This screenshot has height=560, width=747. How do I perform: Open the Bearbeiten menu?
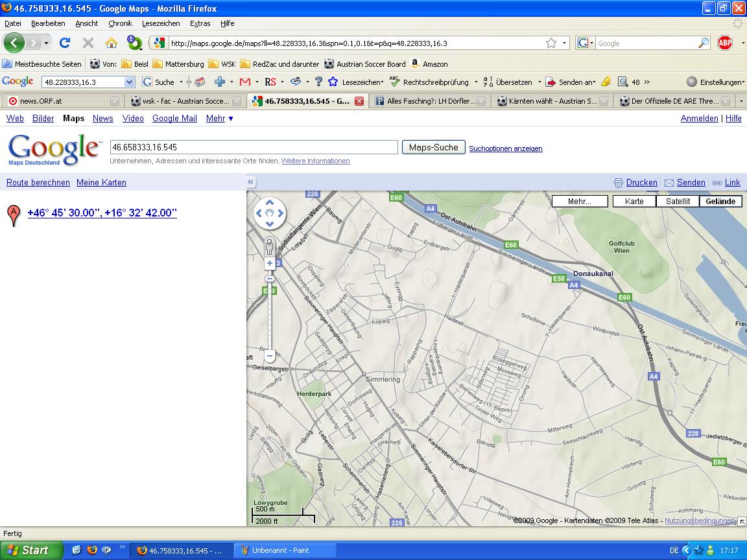click(x=48, y=23)
